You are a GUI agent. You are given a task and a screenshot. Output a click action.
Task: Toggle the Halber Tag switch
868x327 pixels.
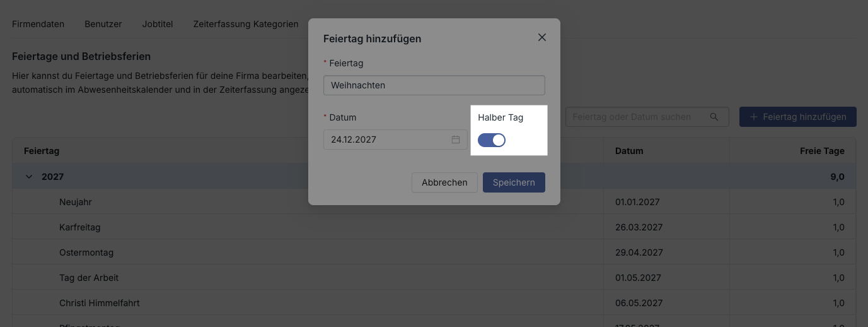coord(492,140)
